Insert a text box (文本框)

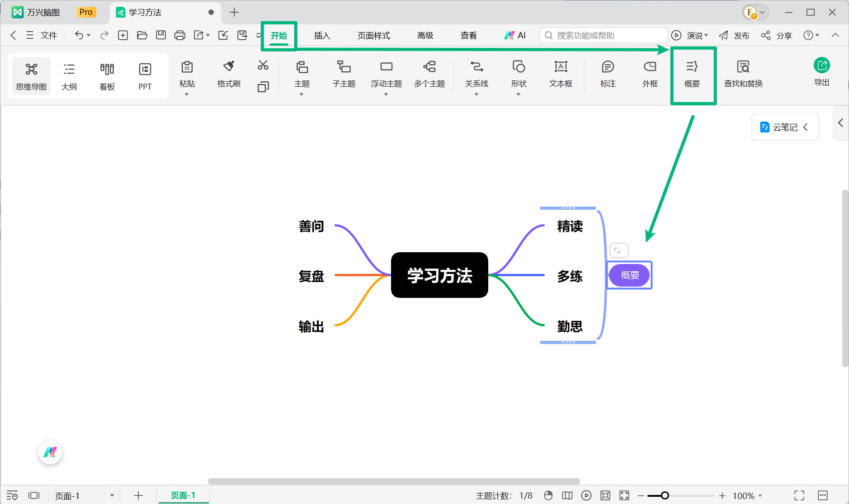(561, 74)
